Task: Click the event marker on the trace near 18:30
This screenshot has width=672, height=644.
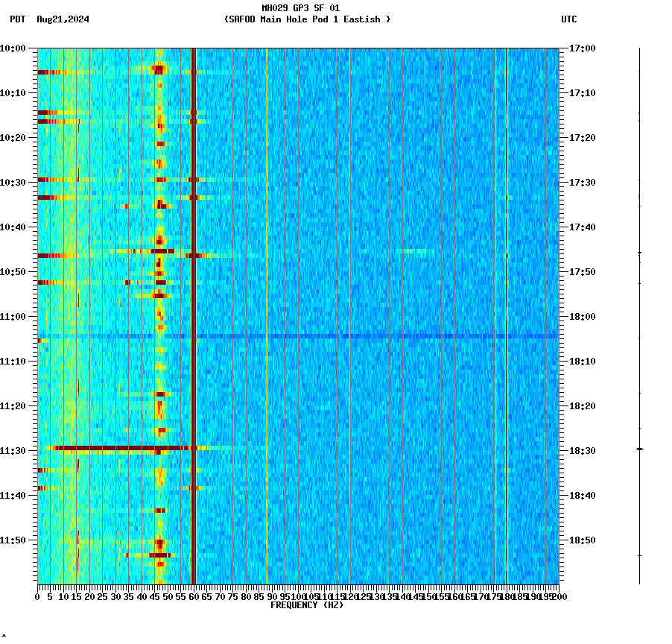Action: click(639, 449)
